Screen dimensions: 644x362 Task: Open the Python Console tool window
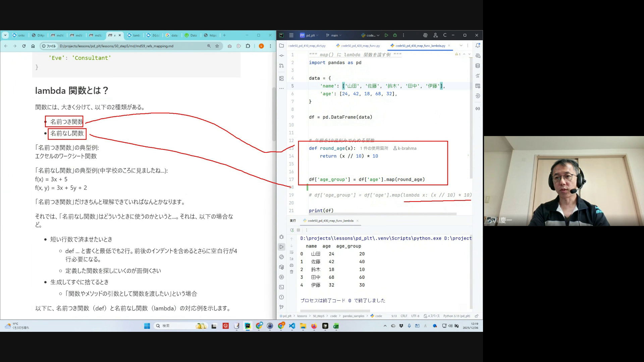coord(281,257)
